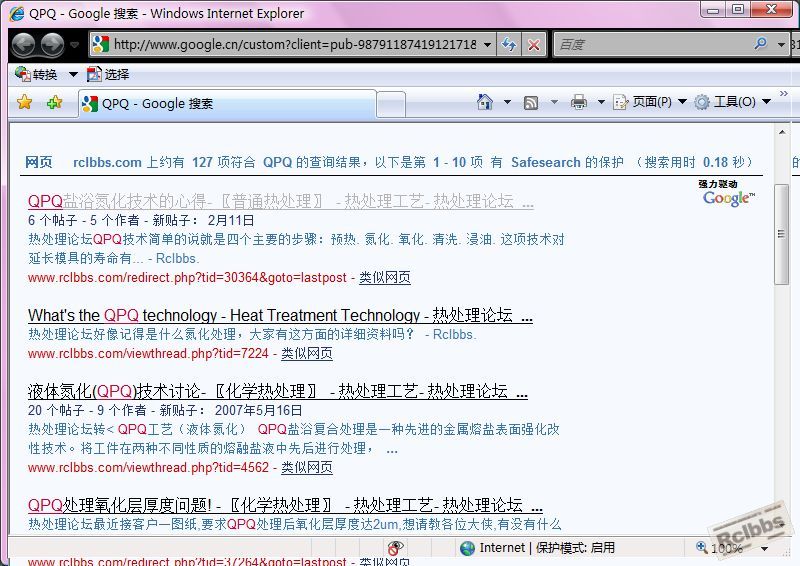
Task: Click the text 6 个帖子 - 5 个作者
Action: tap(83, 220)
